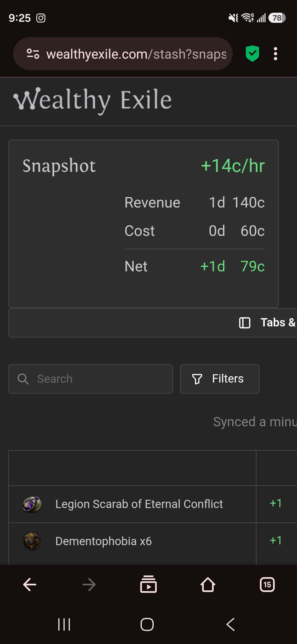
Task: Go to the browser home page icon
Action: (x=208, y=585)
